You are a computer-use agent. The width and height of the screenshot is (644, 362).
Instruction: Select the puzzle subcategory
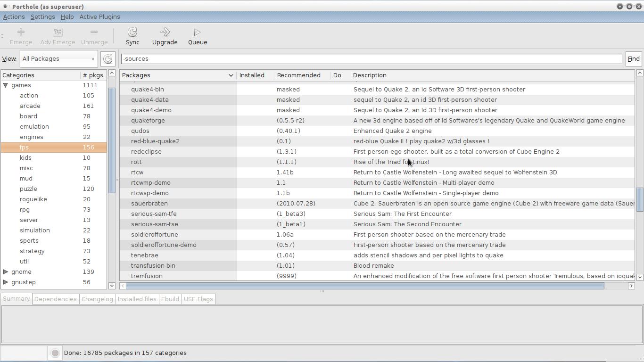coord(54,189)
